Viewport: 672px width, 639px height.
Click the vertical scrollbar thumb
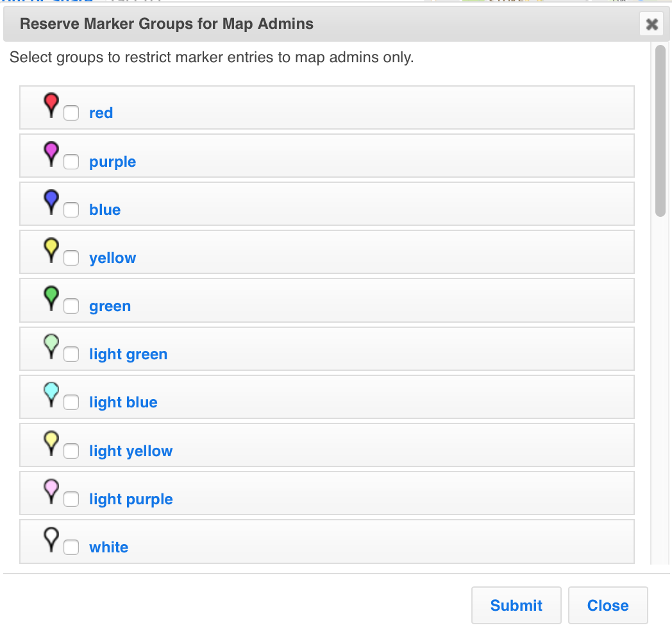(660, 132)
